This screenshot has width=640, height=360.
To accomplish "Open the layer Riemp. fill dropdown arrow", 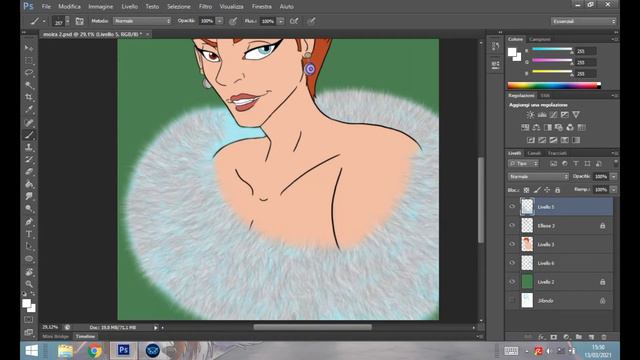I will coord(613,190).
